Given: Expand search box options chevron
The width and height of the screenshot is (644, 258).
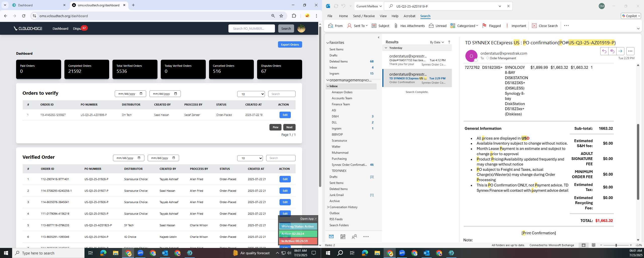Looking at the screenshot, I should point(500,6).
